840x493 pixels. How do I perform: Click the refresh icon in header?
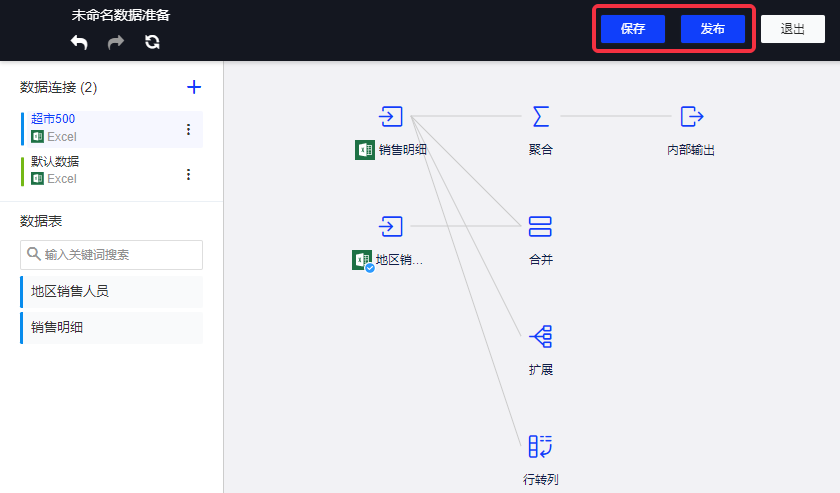pos(152,42)
